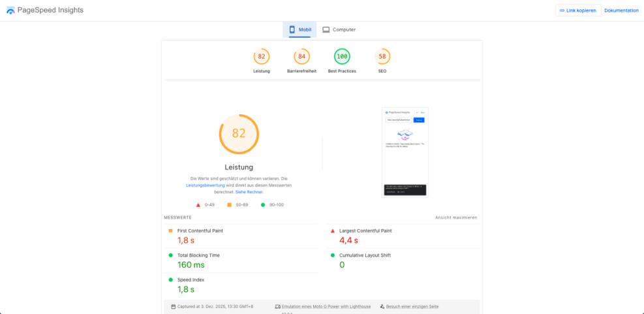Select the SEO score gauge showing 58
Image resolution: width=644 pixels, height=314 pixels.
tap(382, 56)
